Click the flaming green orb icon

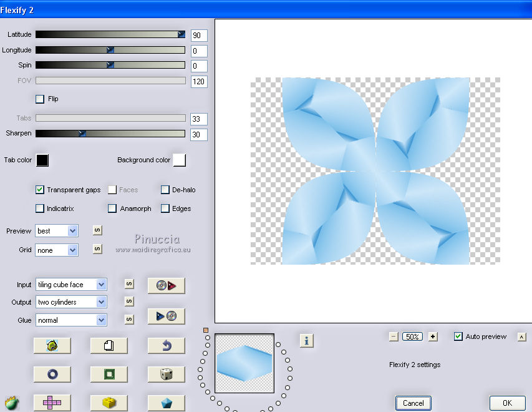(12, 403)
